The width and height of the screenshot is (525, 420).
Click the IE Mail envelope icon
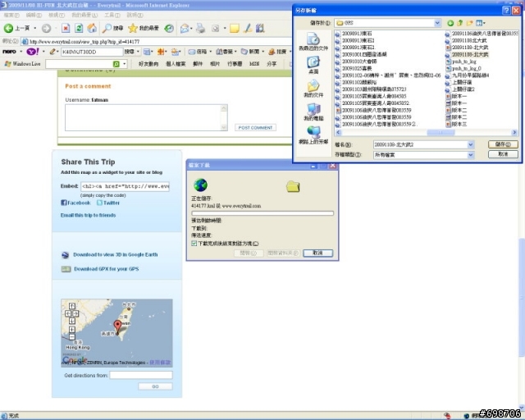click(x=184, y=29)
